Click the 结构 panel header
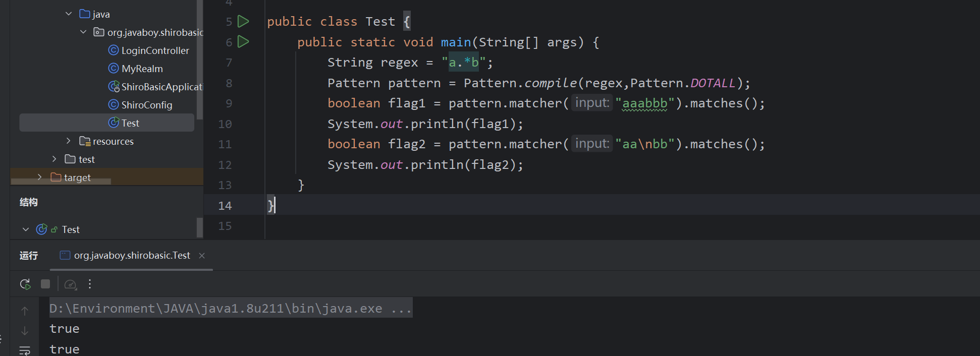This screenshot has height=356, width=980. coord(29,202)
